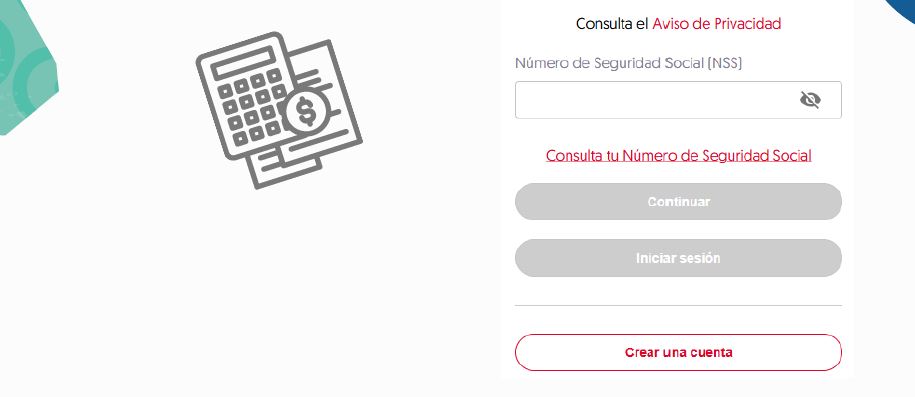
Task: Toggle NSS visibility with the crossed-eye icon
Action: click(x=810, y=100)
